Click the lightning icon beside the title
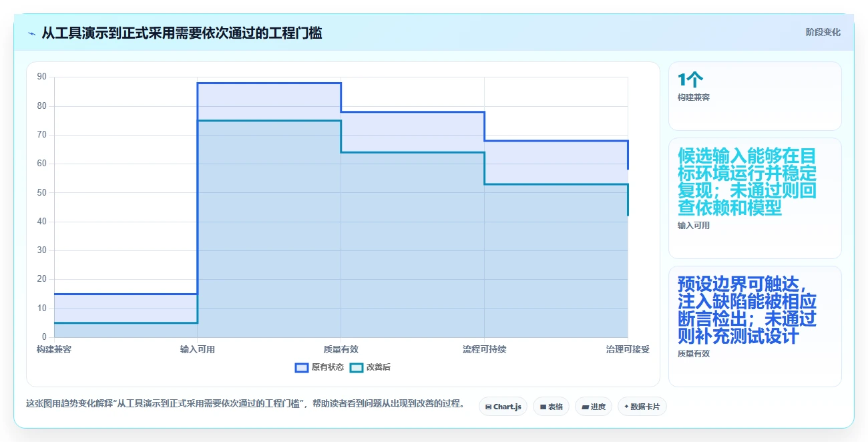Image resolution: width=868 pixels, height=442 pixels. click(x=32, y=33)
